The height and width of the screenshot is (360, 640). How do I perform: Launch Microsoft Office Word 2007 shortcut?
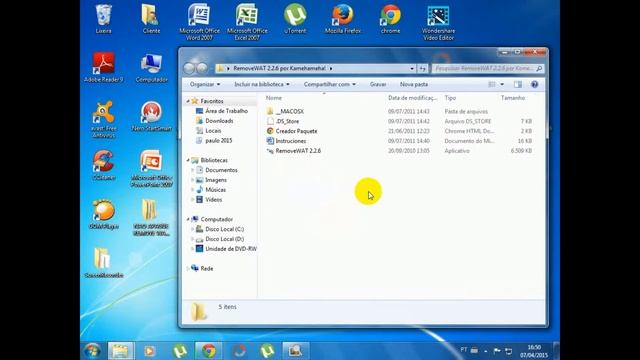tap(199, 22)
